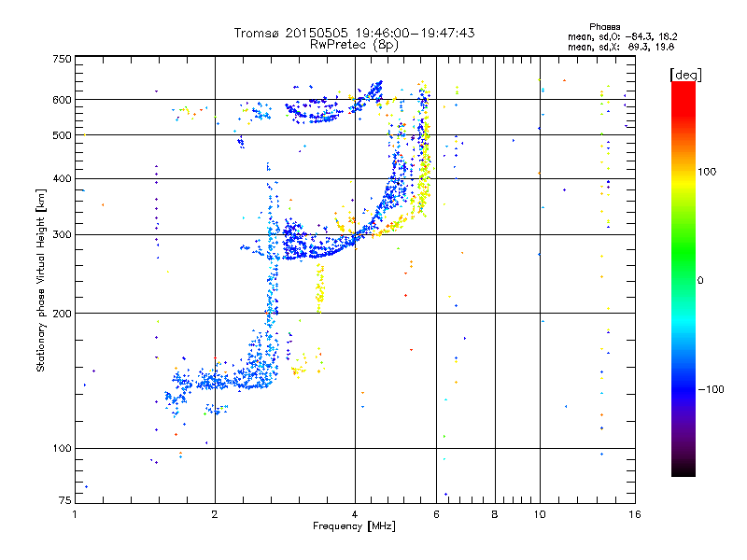Click the y-axis label '75'

65,500
